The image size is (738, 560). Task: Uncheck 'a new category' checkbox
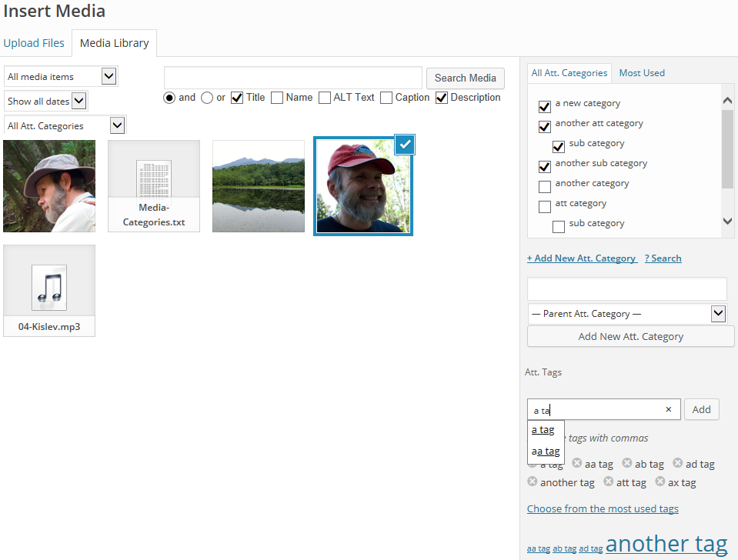pos(545,106)
